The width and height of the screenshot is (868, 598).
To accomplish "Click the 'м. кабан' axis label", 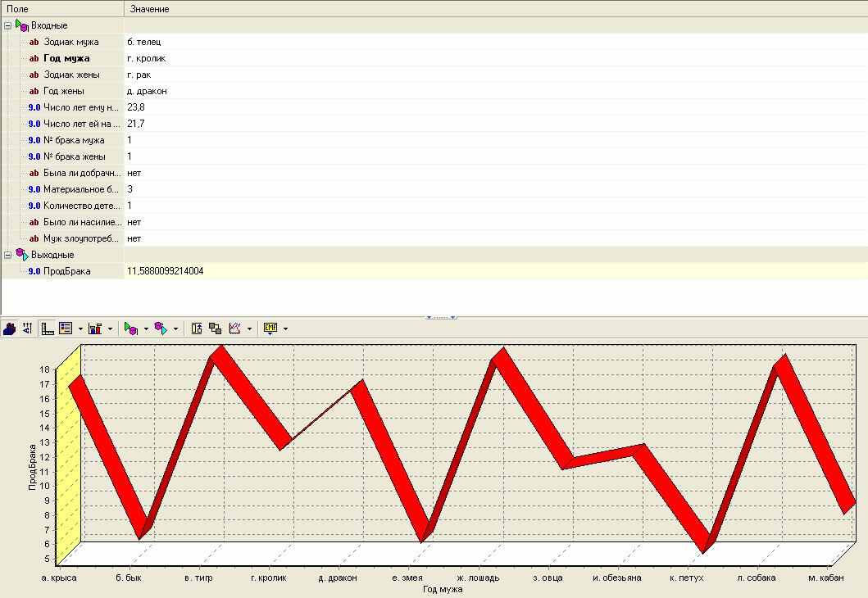I will coord(826,578).
